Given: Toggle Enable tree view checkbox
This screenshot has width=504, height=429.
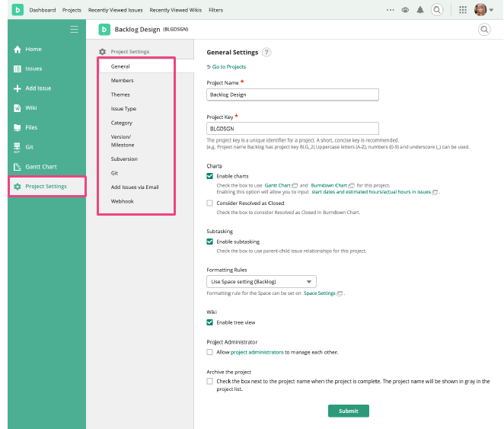Looking at the screenshot, I should click(209, 322).
